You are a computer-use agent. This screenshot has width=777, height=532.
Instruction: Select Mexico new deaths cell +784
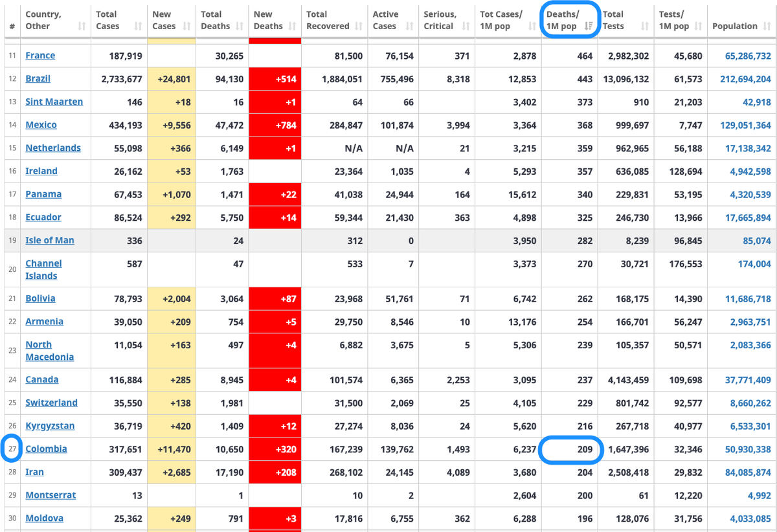275,125
